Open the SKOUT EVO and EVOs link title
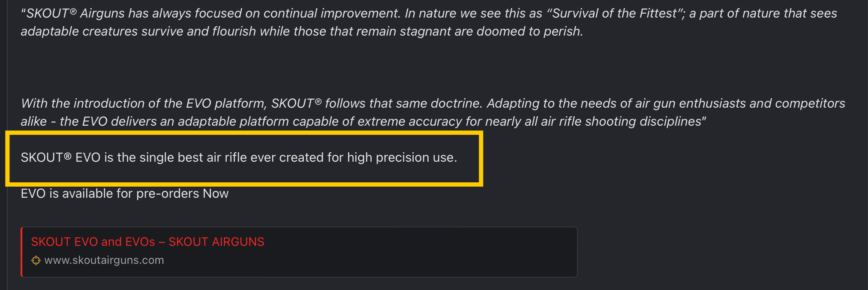 (147, 242)
